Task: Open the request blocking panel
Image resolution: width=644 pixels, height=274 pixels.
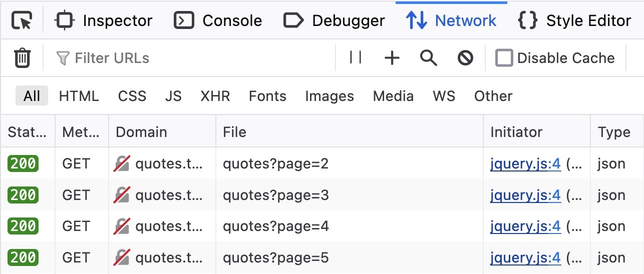Action: [x=466, y=58]
